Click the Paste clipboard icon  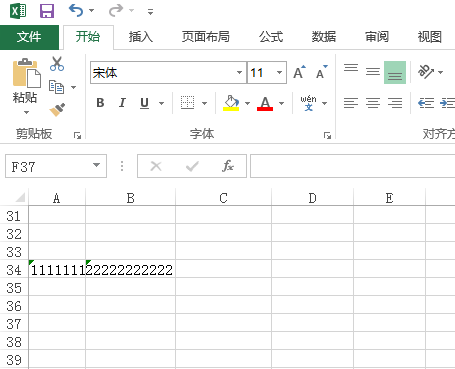(26, 73)
